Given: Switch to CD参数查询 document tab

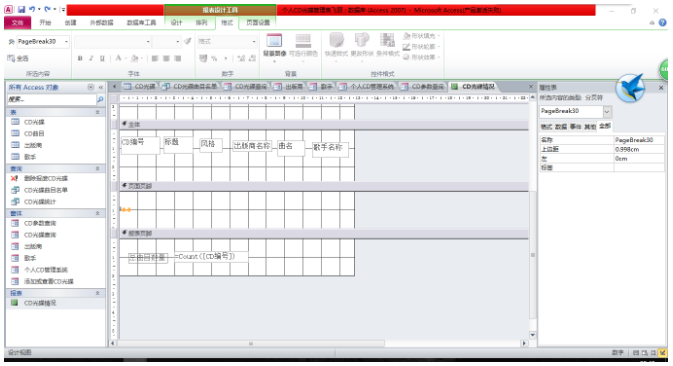Looking at the screenshot, I should [423, 87].
